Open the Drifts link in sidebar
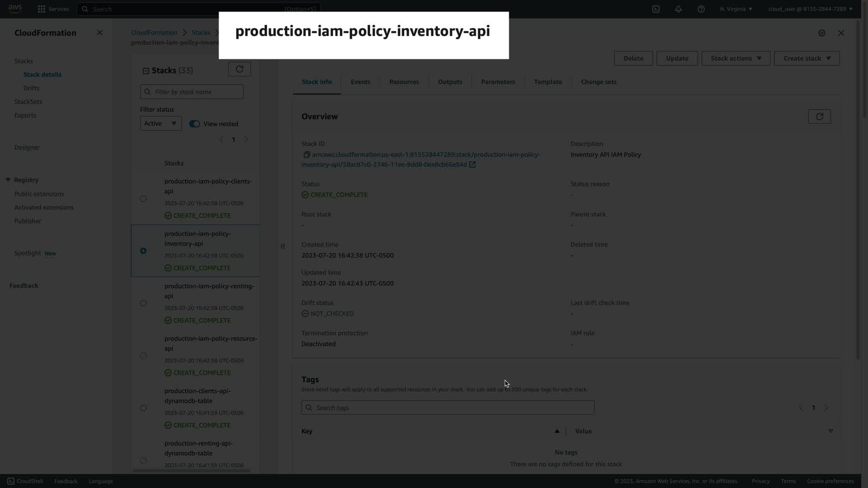Screen dimensions: 868x488 point(31,88)
